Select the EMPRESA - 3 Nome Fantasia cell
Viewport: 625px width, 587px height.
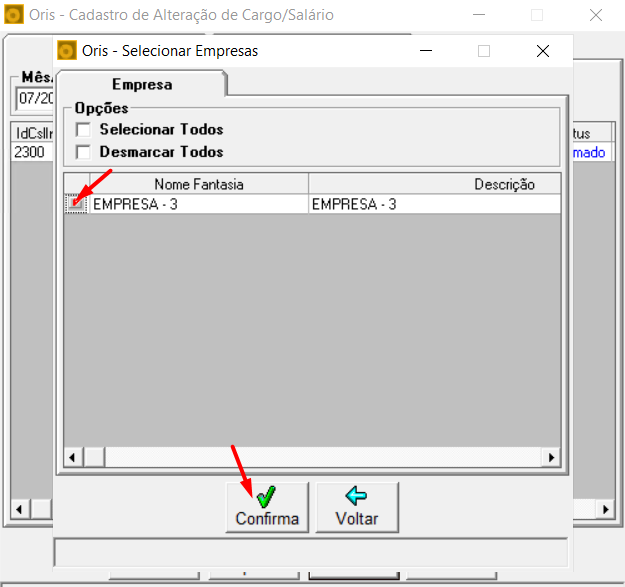[x=199, y=204]
